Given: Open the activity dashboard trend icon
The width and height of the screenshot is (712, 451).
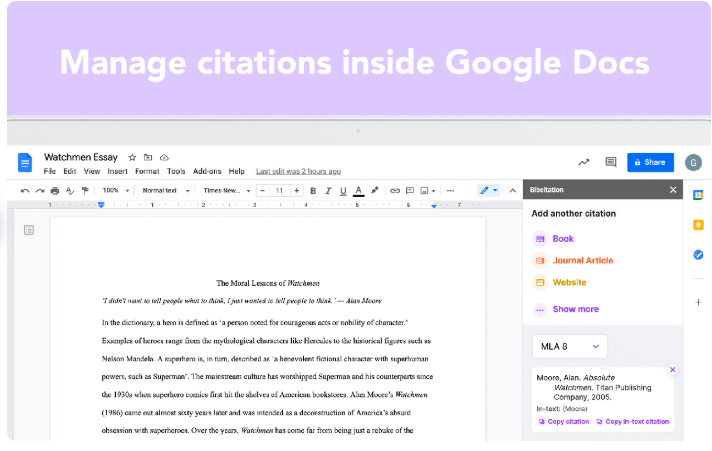Looking at the screenshot, I should (x=584, y=162).
